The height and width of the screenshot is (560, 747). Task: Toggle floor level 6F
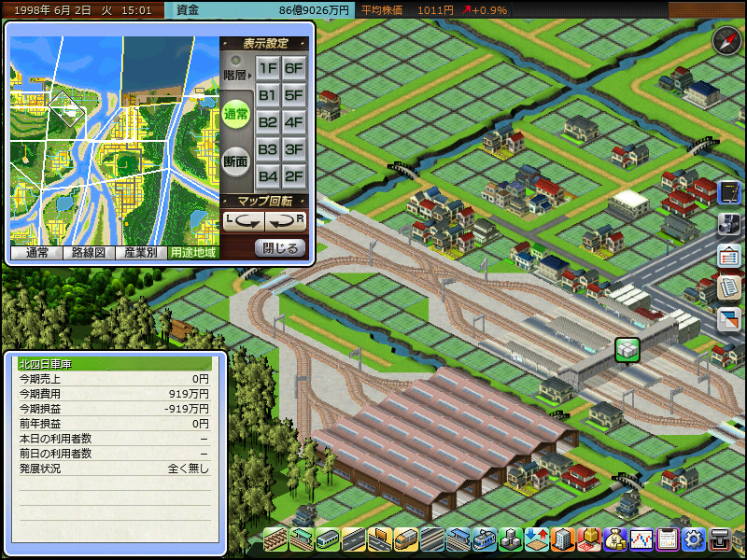[294, 68]
